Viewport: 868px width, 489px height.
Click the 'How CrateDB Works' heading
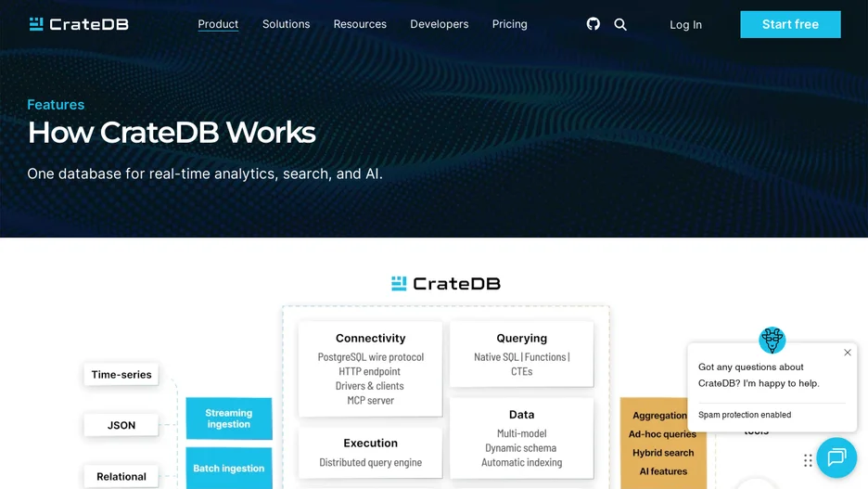172,133
